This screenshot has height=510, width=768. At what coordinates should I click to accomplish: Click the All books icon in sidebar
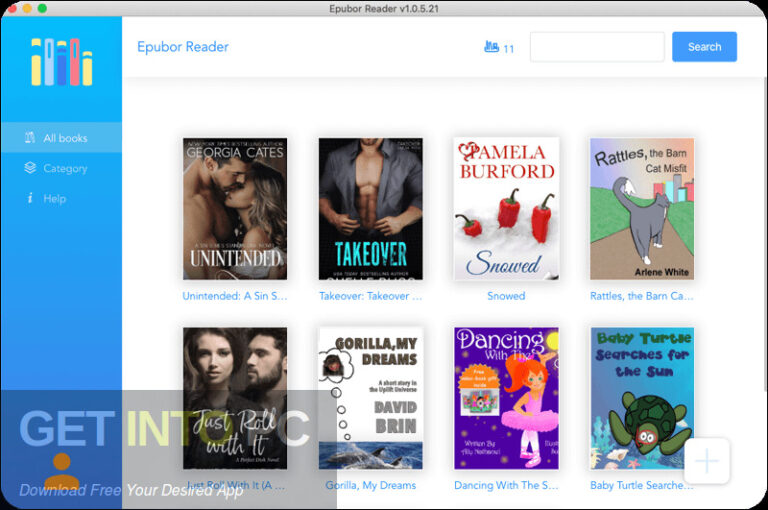coord(30,138)
